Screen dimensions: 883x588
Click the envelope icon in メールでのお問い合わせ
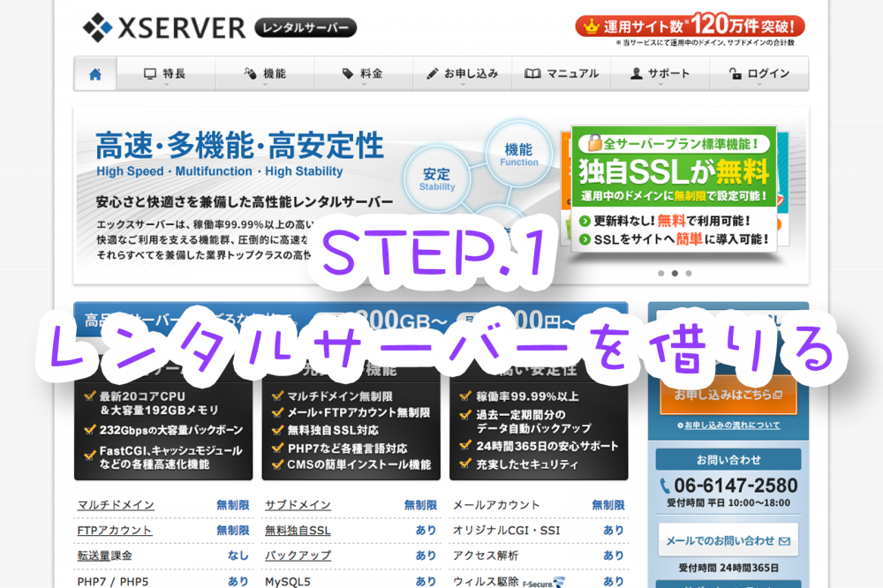click(784, 541)
